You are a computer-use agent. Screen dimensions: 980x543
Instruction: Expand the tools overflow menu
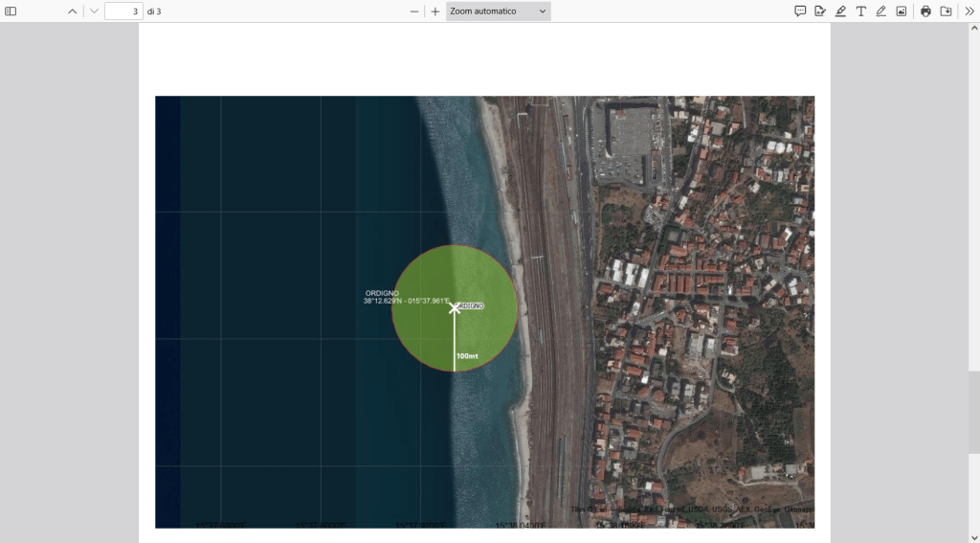click(969, 11)
